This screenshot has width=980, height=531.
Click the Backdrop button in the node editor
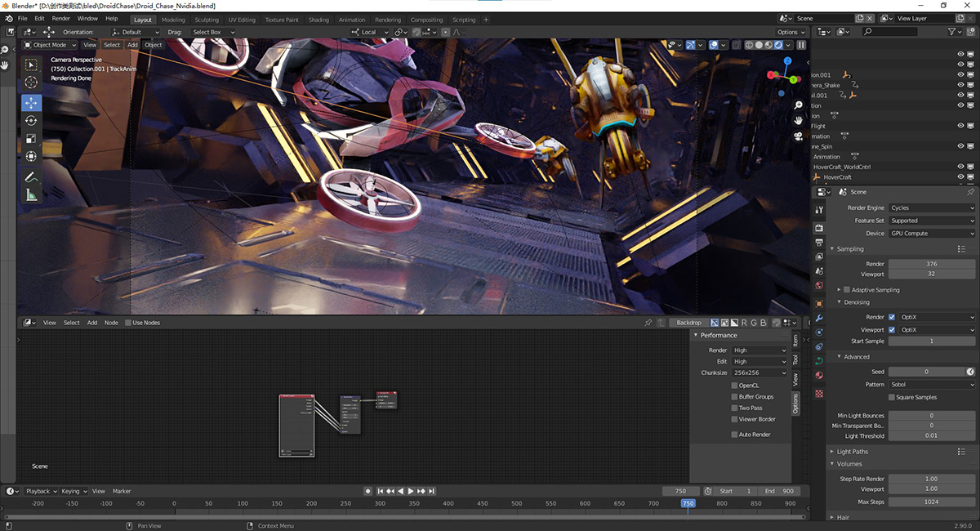pos(688,323)
